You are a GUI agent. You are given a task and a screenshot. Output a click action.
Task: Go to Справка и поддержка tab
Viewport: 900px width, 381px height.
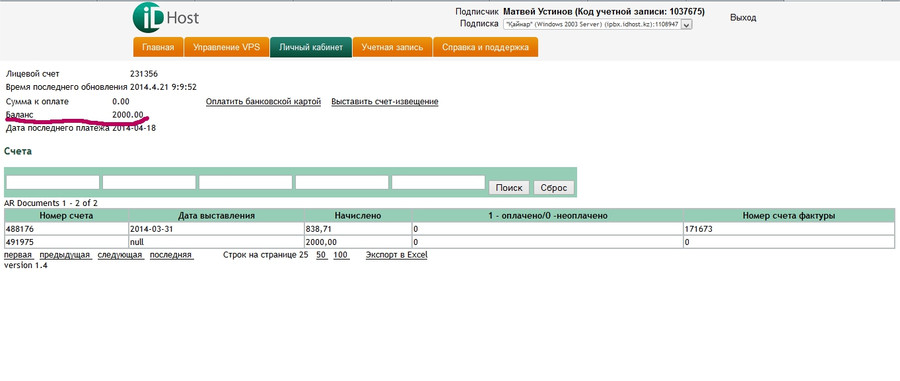tap(485, 47)
